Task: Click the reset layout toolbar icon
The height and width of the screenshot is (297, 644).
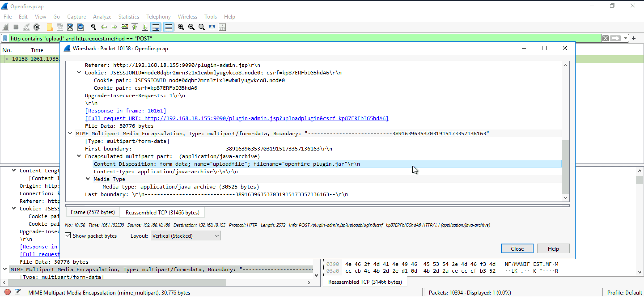Action: point(222,27)
